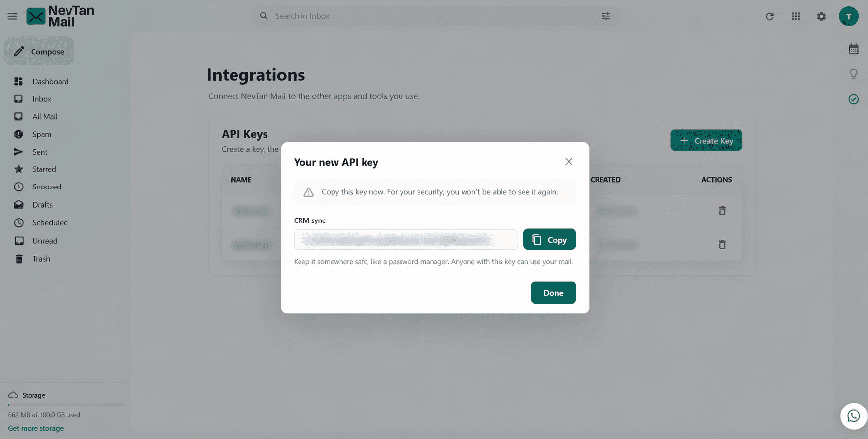Delete the second API key row
Screen dimensions: 868x439
tap(722, 244)
